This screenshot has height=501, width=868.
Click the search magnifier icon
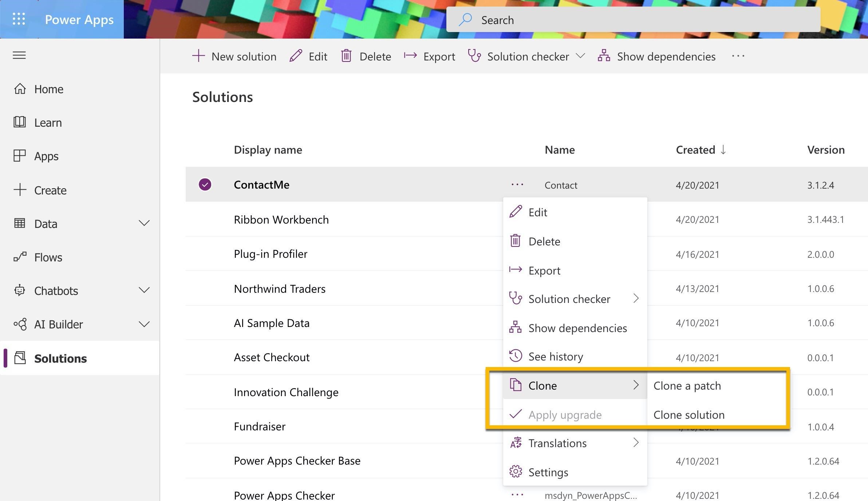(465, 20)
